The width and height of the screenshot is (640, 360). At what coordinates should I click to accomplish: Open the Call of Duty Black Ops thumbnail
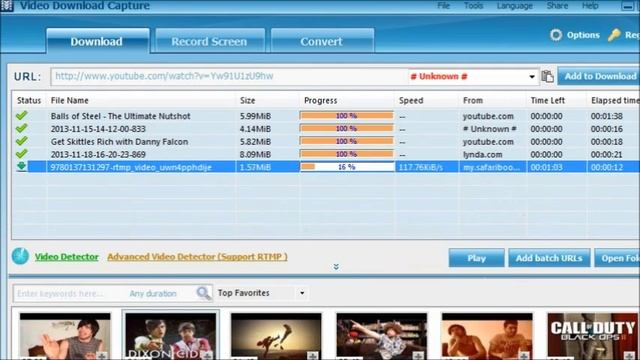pyautogui.click(x=593, y=336)
